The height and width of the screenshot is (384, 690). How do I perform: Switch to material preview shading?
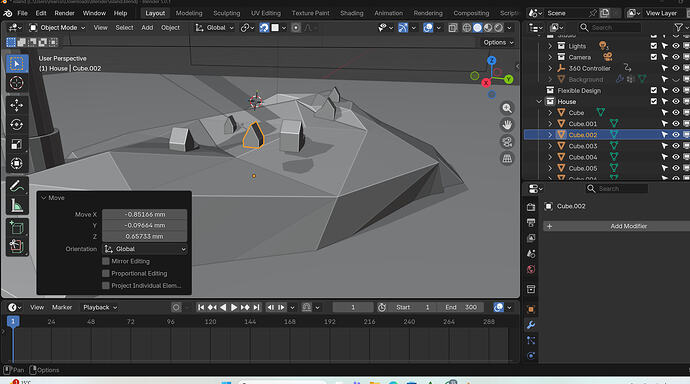(x=488, y=28)
